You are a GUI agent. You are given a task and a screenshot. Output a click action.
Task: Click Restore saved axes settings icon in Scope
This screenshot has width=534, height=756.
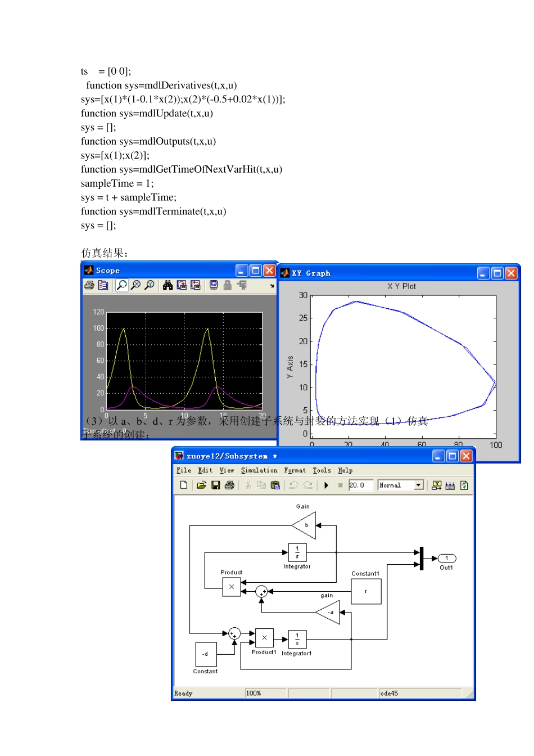tap(195, 285)
